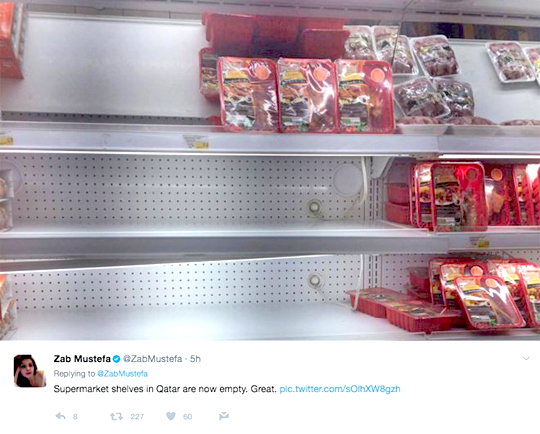Follow the blue @ZabMustefa link after Replying to
The image size is (540, 434).
tap(122, 374)
